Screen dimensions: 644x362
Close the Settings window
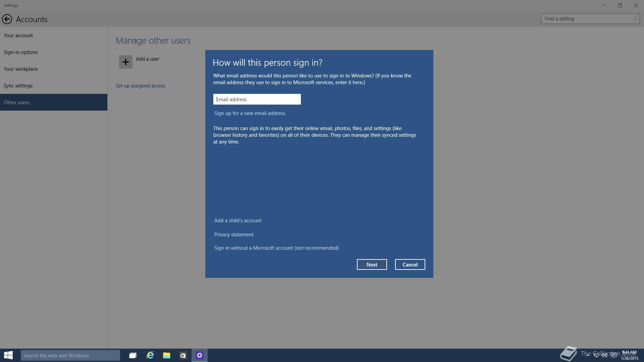tap(636, 5)
